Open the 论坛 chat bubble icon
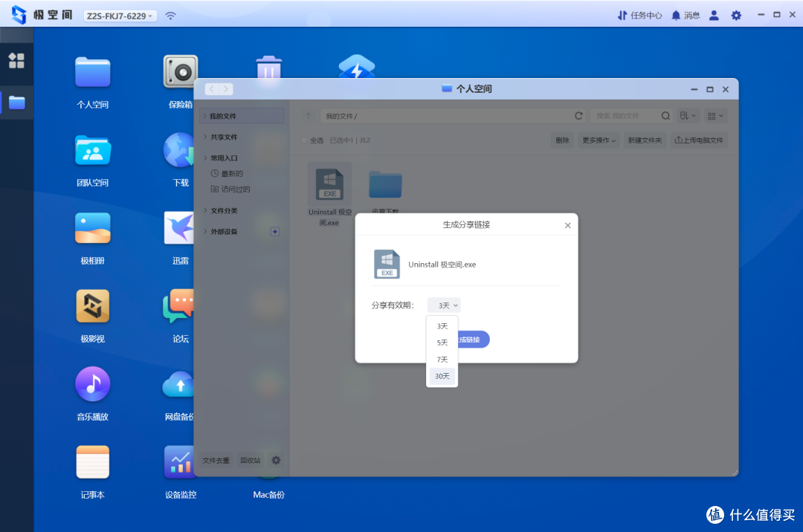This screenshot has width=803, height=532. (178, 306)
